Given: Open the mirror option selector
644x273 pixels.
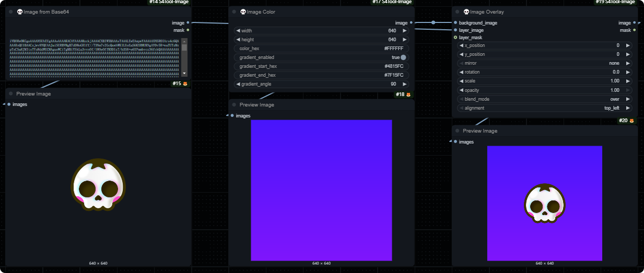Looking at the screenshot, I should point(545,63).
